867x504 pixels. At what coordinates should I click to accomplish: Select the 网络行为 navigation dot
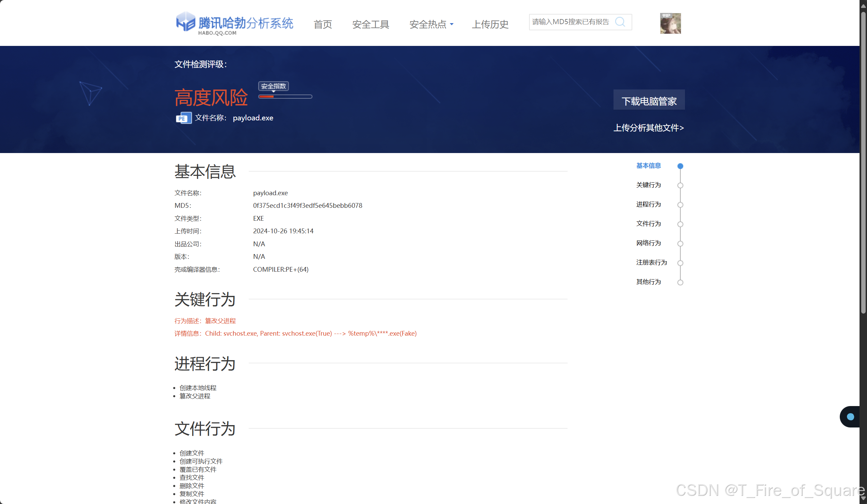pyautogui.click(x=680, y=243)
